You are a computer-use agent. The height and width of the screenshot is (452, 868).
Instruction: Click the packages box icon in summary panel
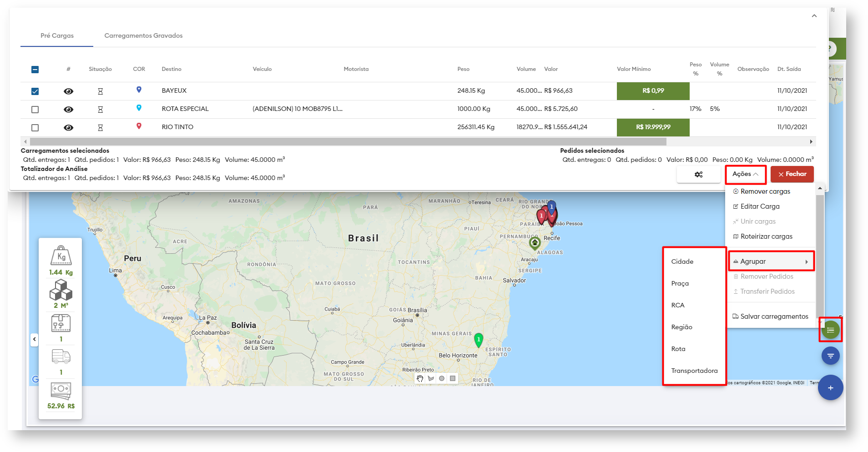(61, 323)
